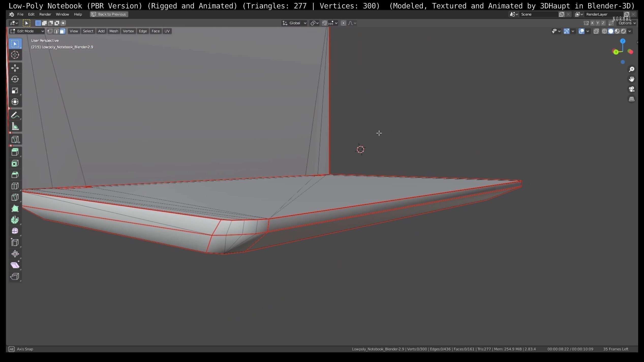Toggle camera view button

pyautogui.click(x=632, y=89)
